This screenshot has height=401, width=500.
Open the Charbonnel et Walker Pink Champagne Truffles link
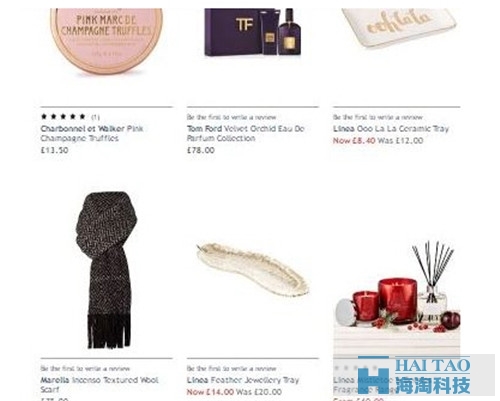pyautogui.click(x=92, y=133)
